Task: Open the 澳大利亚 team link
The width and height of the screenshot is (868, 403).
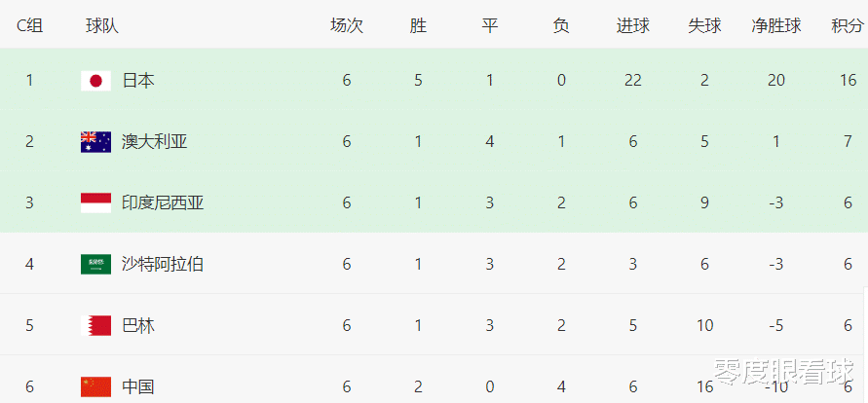Action: click(x=155, y=142)
